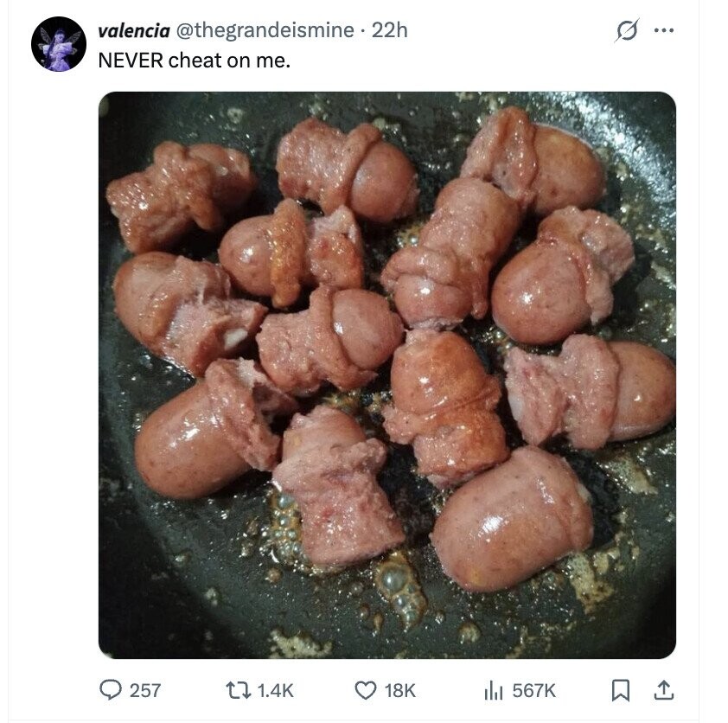Click the display name valencia
Screen dimensions: 728x723
[x=134, y=31]
